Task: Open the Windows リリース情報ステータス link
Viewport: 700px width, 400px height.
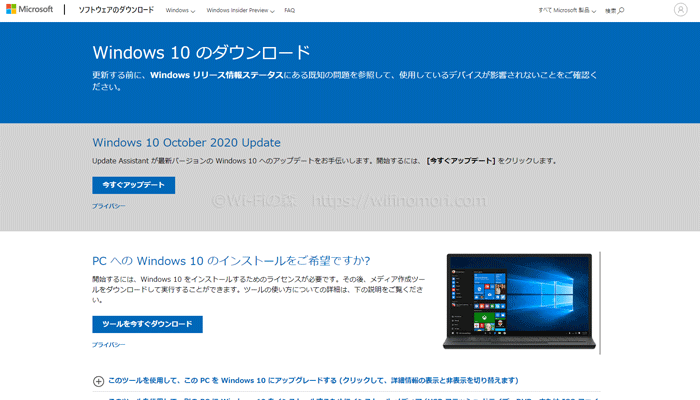Action: (x=217, y=75)
